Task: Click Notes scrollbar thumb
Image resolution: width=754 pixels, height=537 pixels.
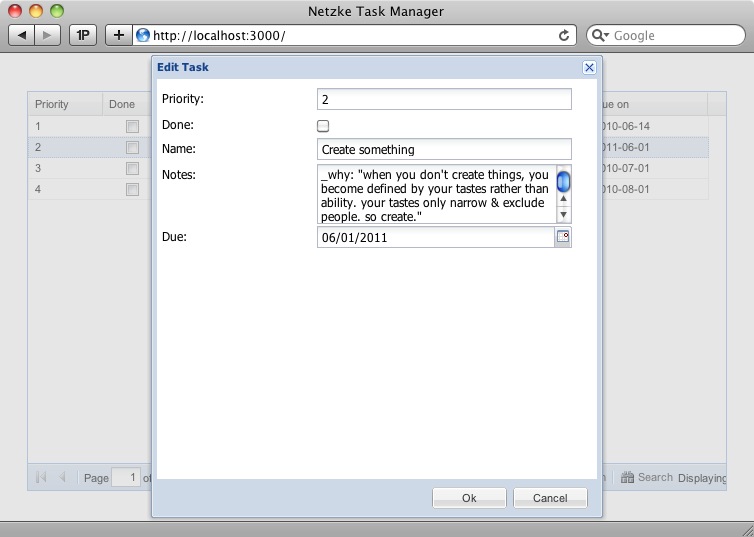Action: tap(563, 181)
